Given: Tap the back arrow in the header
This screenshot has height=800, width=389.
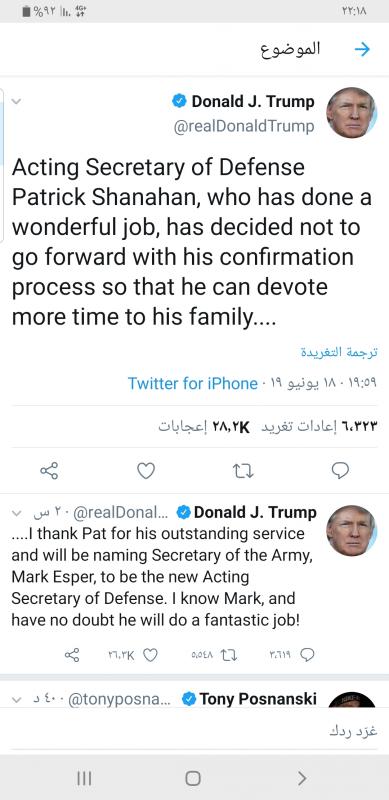Looking at the screenshot, I should pyautogui.click(x=362, y=49).
